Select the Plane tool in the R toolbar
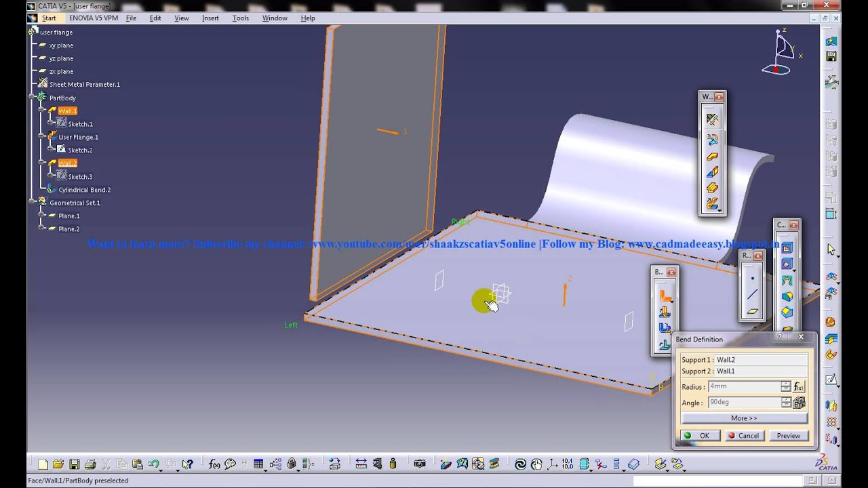868x488 pixels. pyautogui.click(x=752, y=311)
